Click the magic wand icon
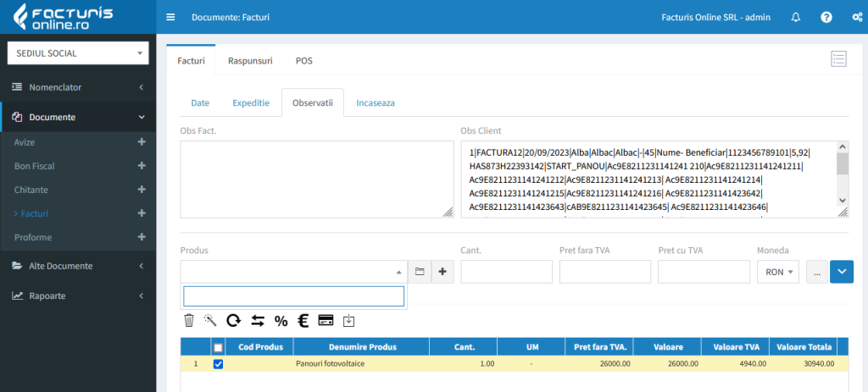The image size is (868, 392). click(210, 320)
